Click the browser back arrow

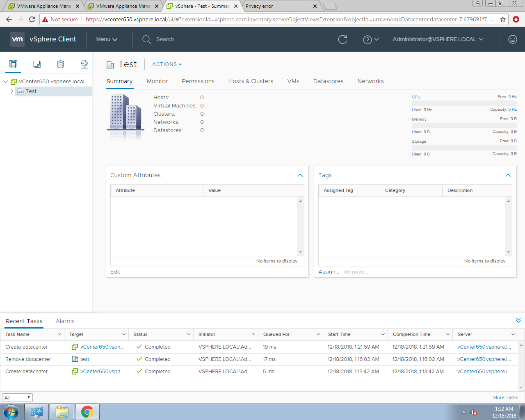coord(9,19)
